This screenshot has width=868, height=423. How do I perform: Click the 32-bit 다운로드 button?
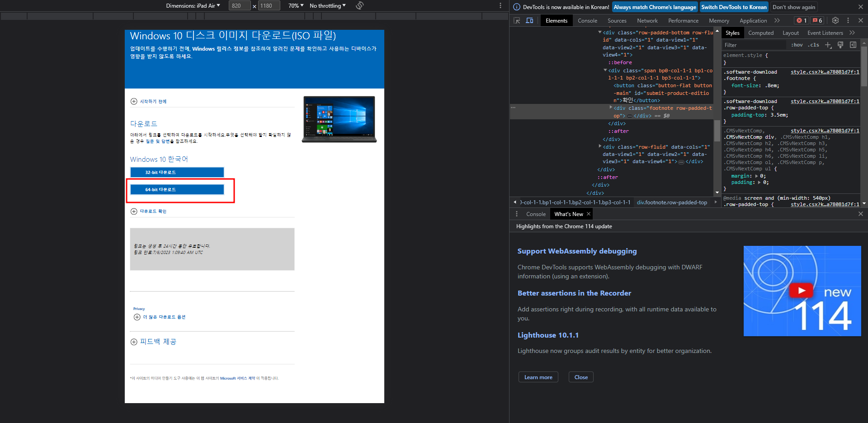pyautogui.click(x=177, y=172)
